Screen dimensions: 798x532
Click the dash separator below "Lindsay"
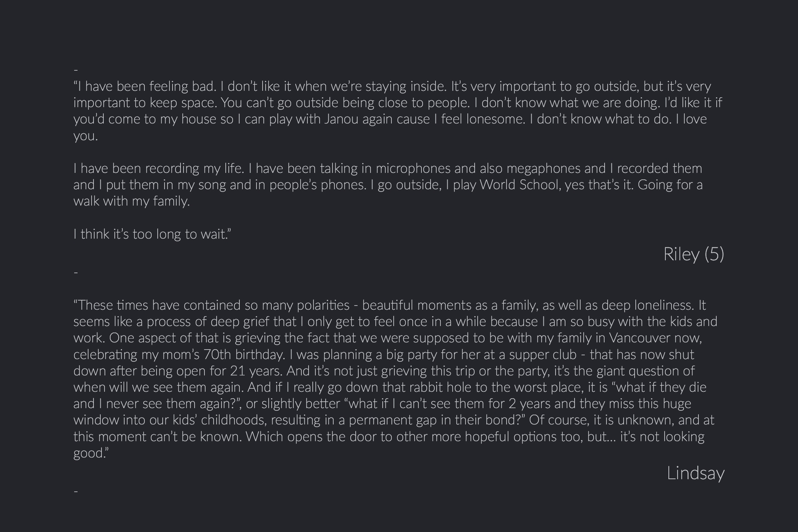76,491
